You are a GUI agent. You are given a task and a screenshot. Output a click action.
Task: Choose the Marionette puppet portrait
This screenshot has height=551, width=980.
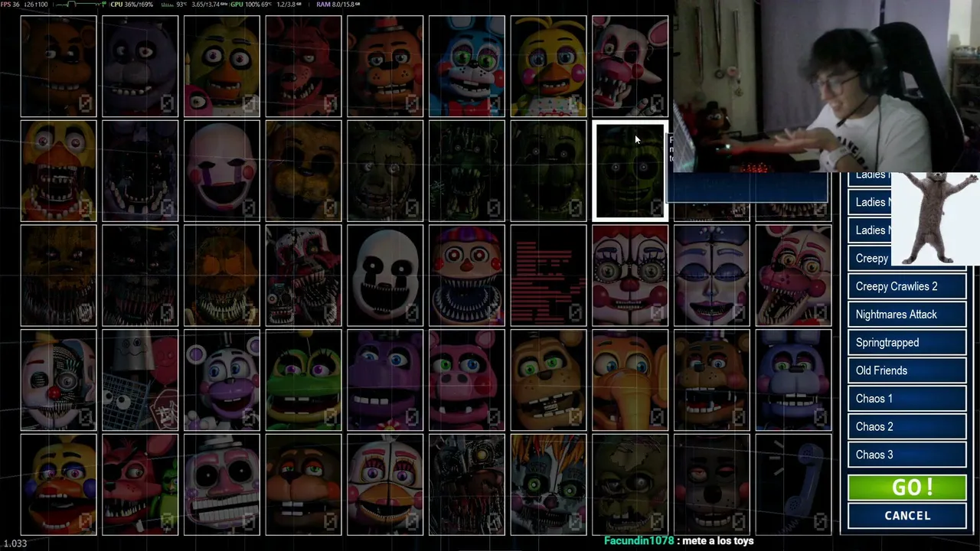click(222, 171)
